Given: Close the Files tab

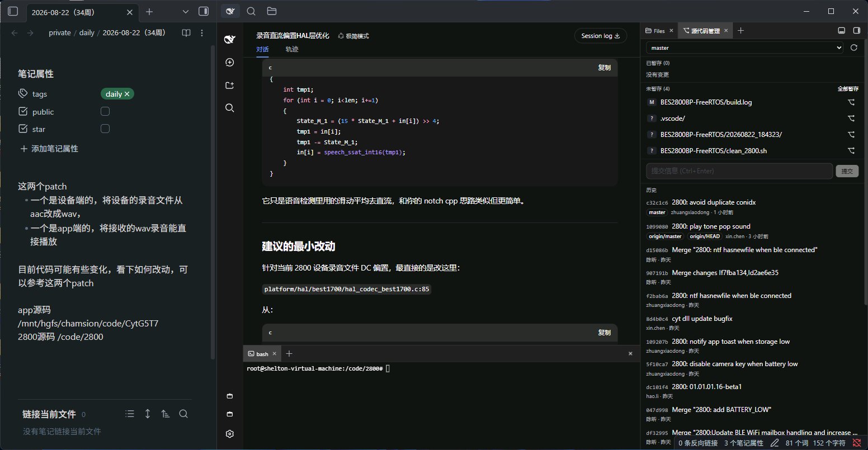Looking at the screenshot, I should (x=672, y=31).
